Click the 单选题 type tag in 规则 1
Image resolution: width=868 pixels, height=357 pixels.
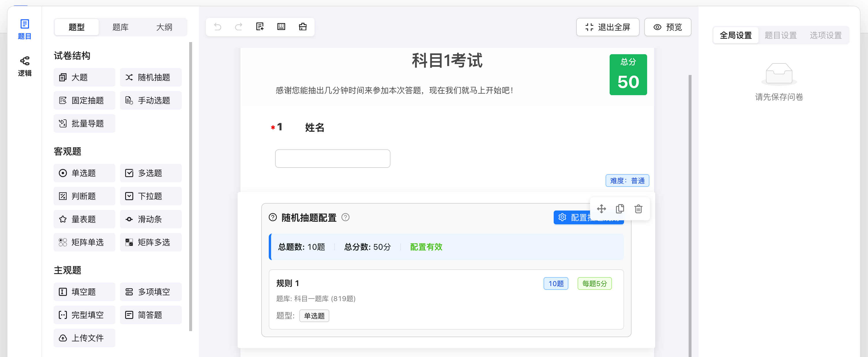coord(314,315)
